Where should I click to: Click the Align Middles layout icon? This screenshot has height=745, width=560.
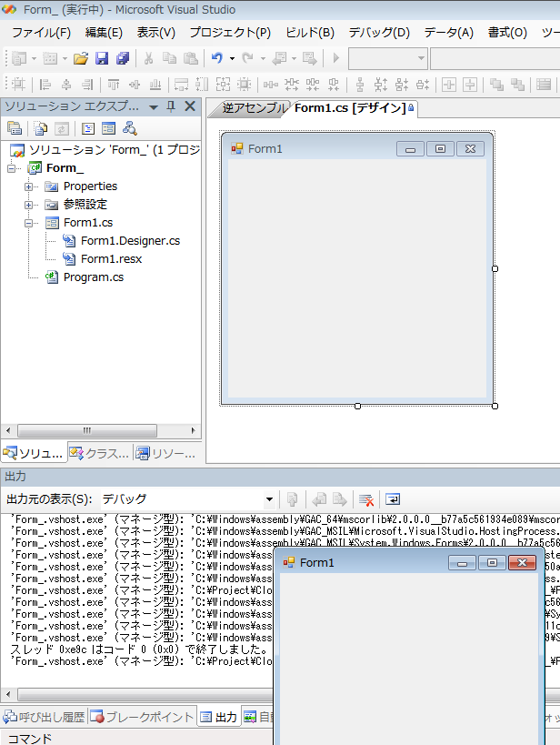(x=135, y=85)
